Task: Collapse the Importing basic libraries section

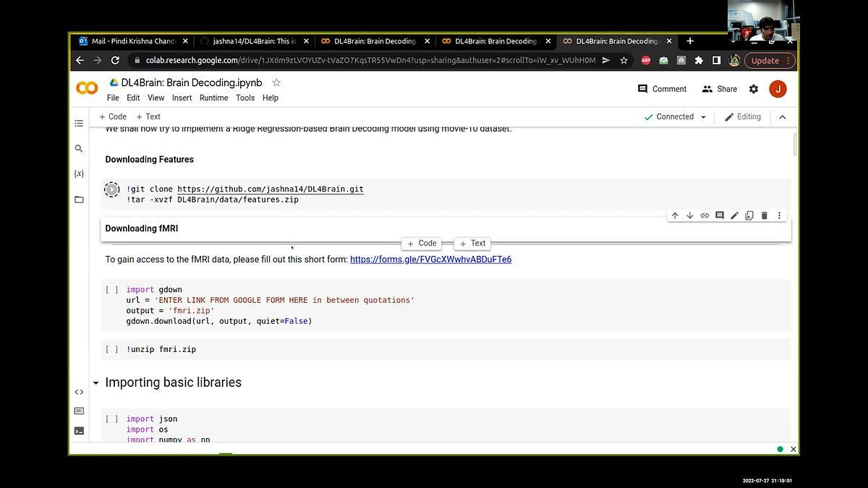Action: pyautogui.click(x=95, y=383)
